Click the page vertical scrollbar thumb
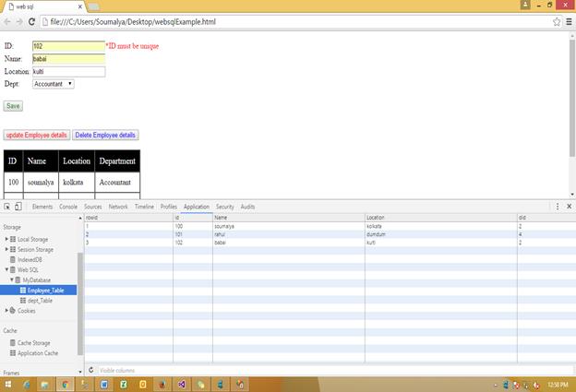The image size is (576, 392). point(572,98)
